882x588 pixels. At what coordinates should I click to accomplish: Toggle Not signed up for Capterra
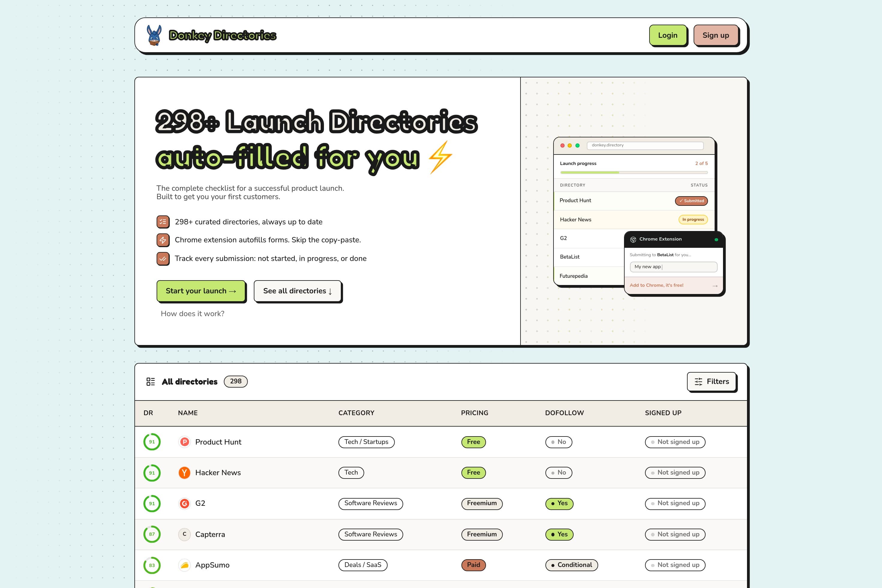click(x=675, y=534)
